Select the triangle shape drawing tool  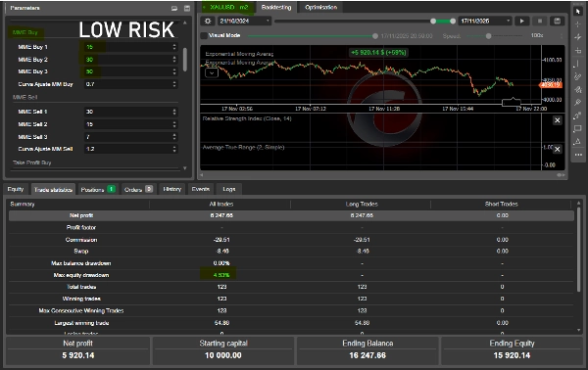point(578,142)
